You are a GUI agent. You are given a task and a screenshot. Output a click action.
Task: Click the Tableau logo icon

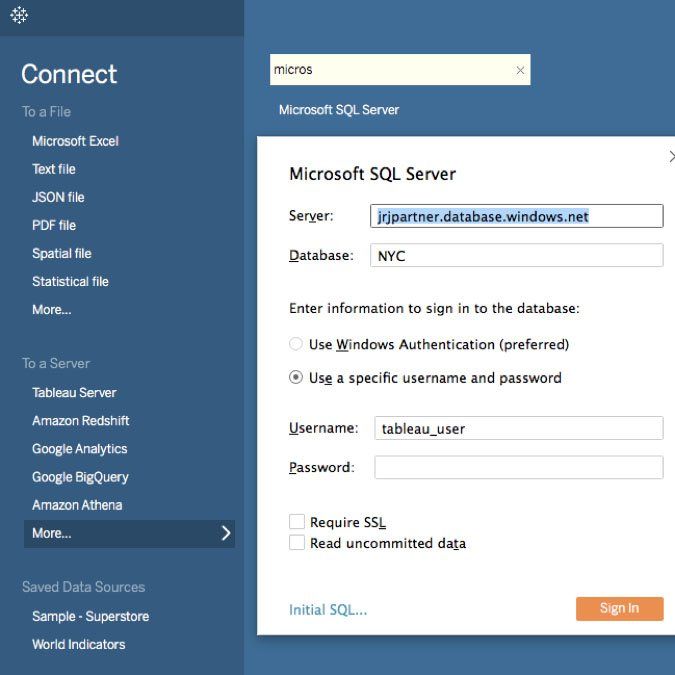coord(19,15)
